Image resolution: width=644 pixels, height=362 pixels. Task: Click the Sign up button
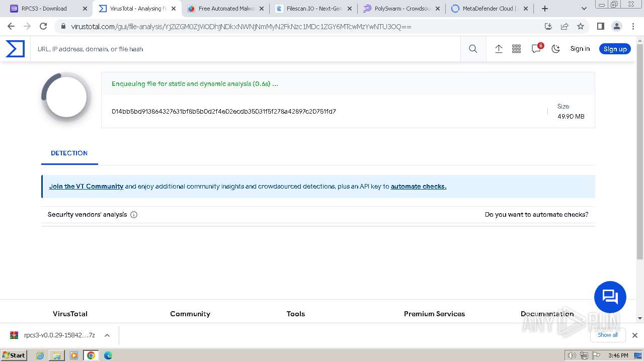615,49
